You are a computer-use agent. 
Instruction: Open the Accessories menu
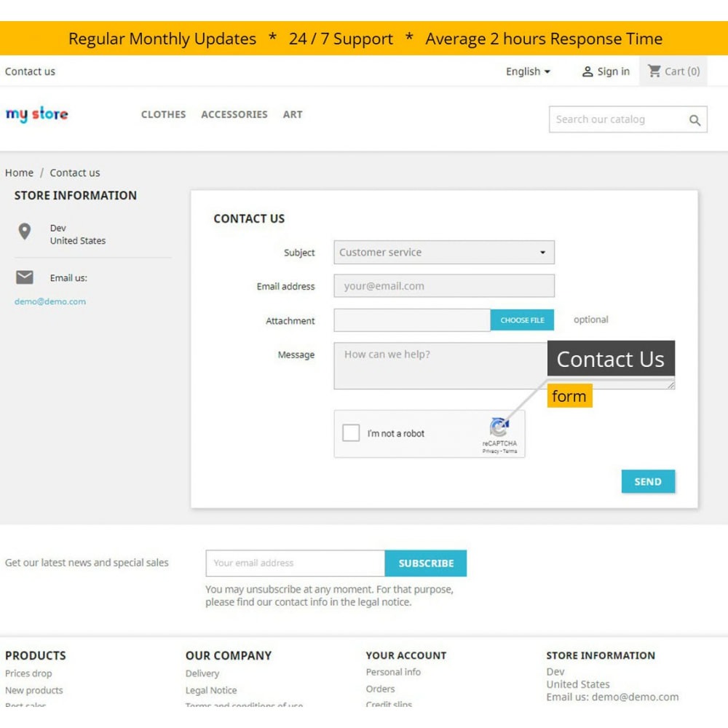pyautogui.click(x=234, y=114)
